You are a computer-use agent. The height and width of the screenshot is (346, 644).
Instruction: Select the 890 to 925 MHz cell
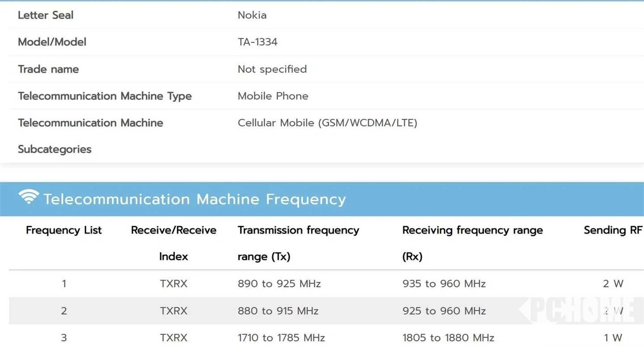point(279,284)
